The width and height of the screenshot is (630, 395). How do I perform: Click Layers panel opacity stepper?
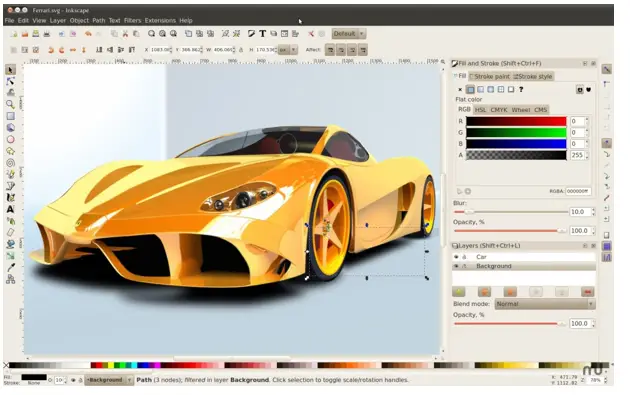593,323
